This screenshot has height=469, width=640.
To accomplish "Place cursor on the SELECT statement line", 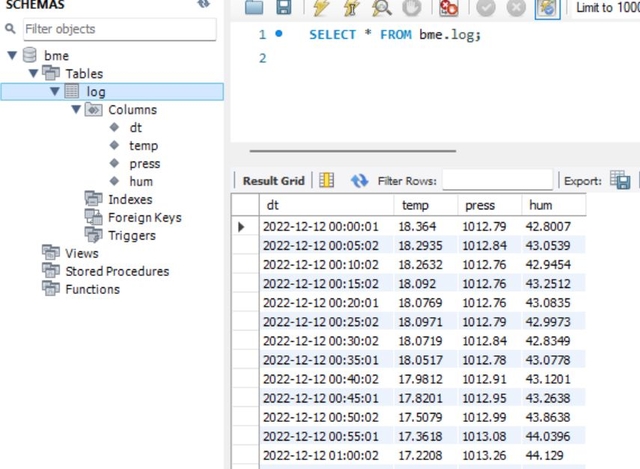I will [x=395, y=35].
